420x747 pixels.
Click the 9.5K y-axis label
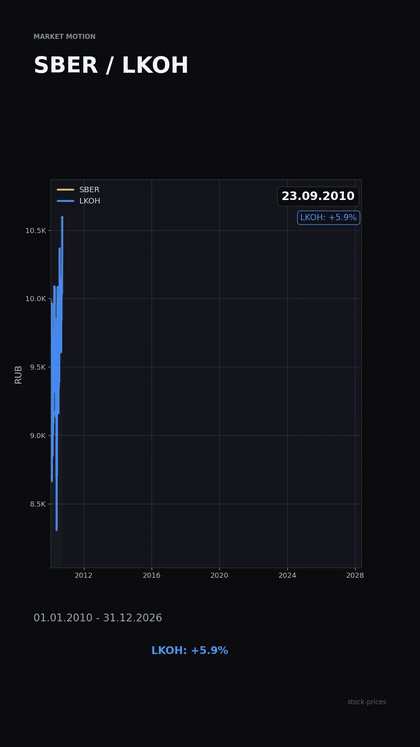(38, 367)
